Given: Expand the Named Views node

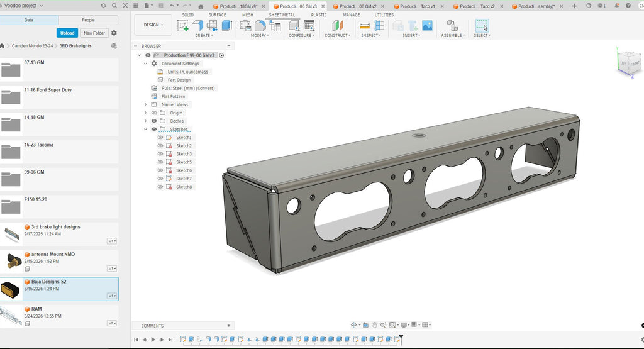Looking at the screenshot, I should (145, 104).
